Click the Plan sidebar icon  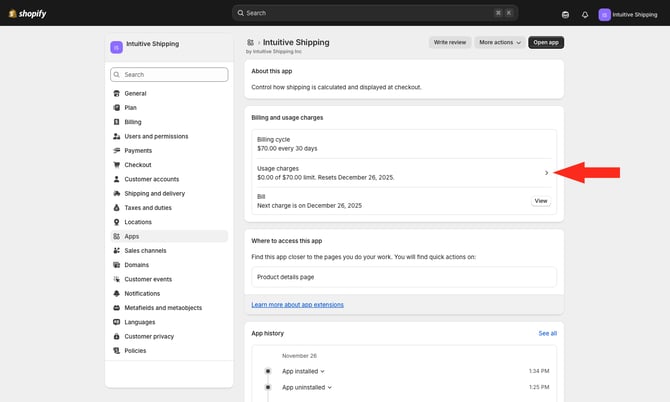116,108
